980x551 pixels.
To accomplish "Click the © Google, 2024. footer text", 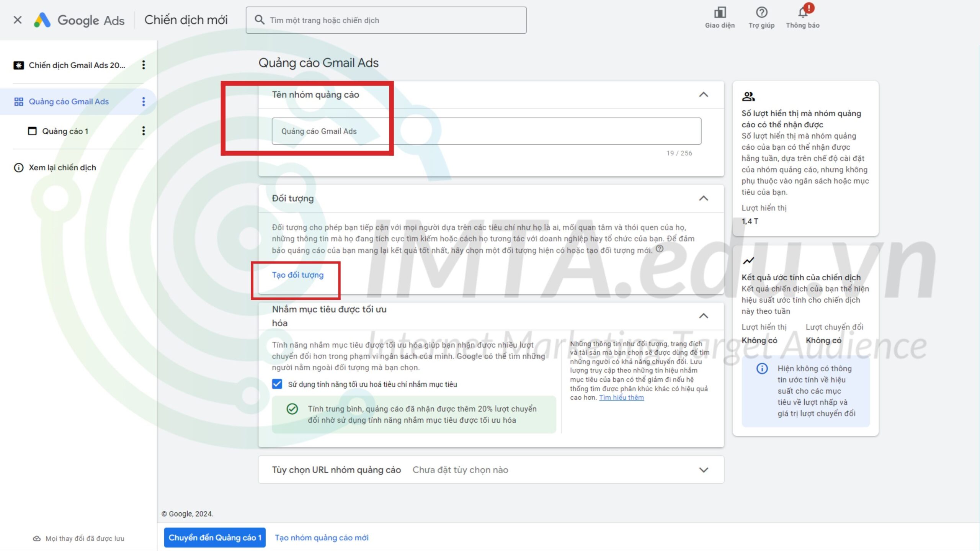I will 187,514.
